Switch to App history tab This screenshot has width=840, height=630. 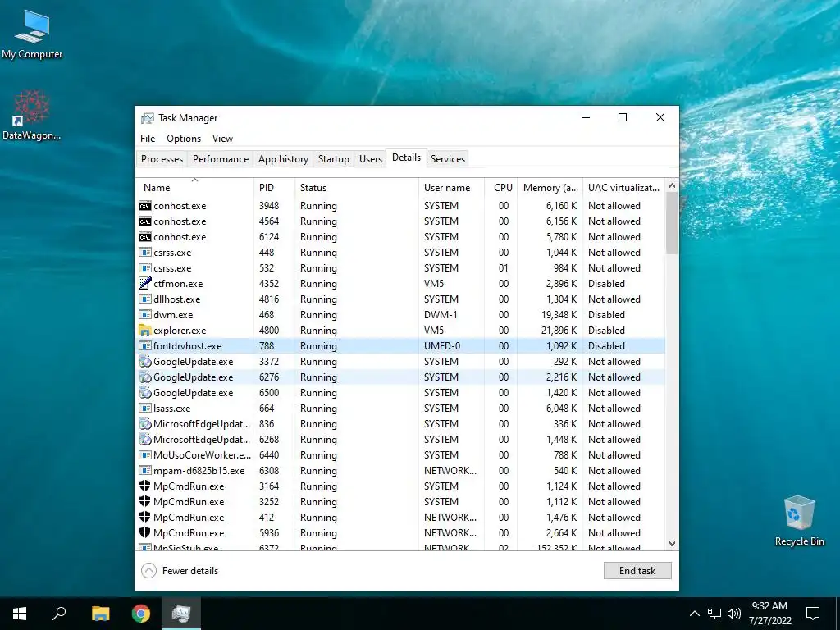click(x=283, y=159)
